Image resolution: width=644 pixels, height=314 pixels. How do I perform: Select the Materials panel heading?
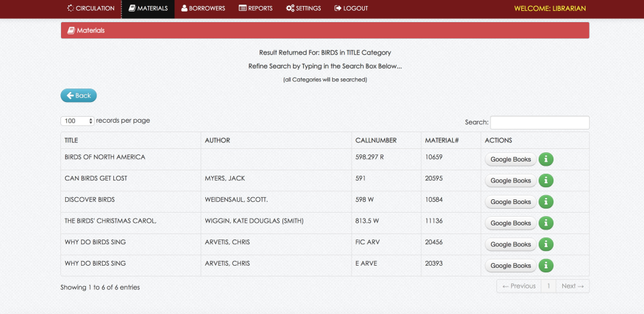coord(325,30)
